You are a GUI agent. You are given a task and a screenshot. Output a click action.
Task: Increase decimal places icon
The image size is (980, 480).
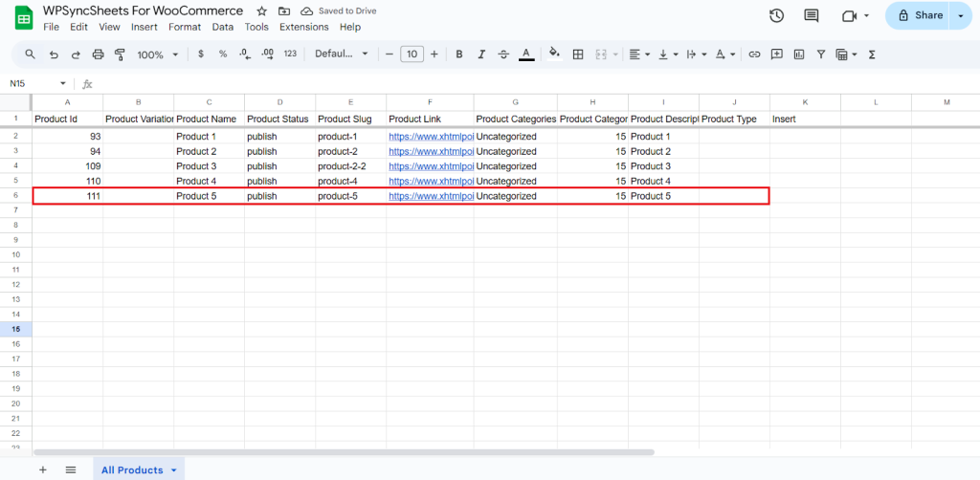(x=268, y=55)
